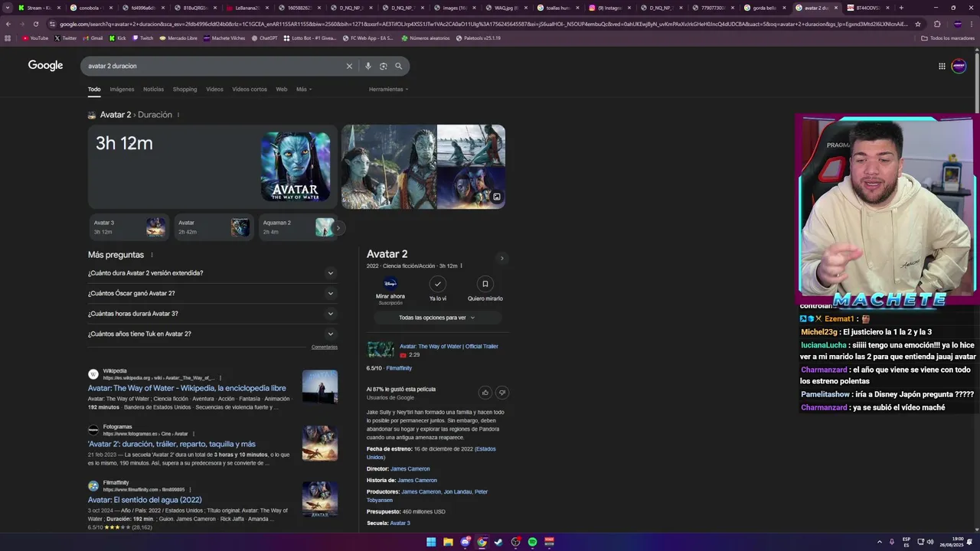Click the magnifier search submit icon
The width and height of the screenshot is (980, 551).
click(x=398, y=66)
